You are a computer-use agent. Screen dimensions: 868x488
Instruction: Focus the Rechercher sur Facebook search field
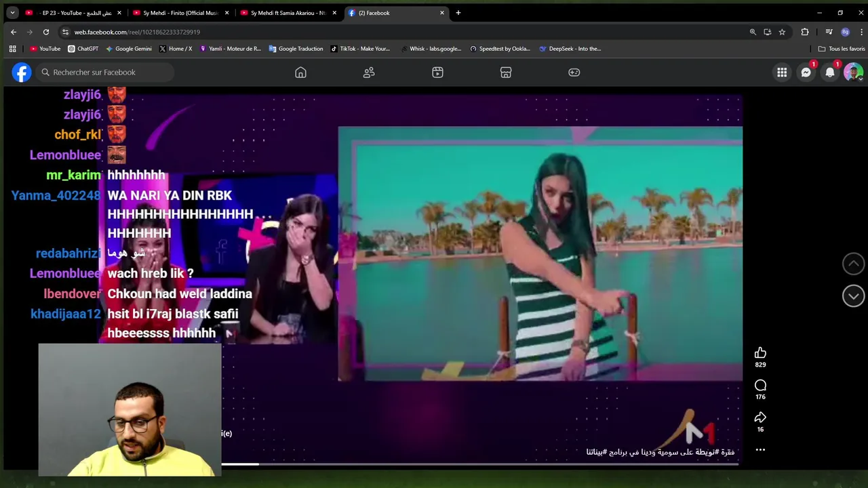tap(105, 73)
